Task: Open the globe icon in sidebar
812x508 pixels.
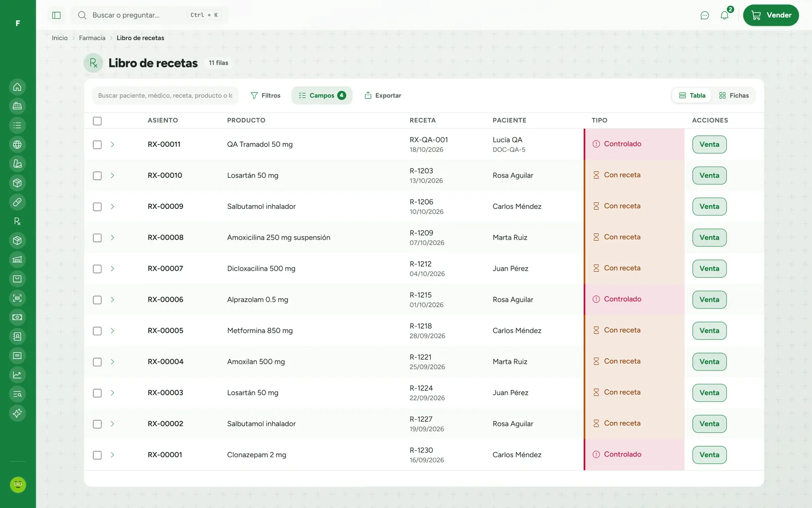Action: (x=17, y=145)
